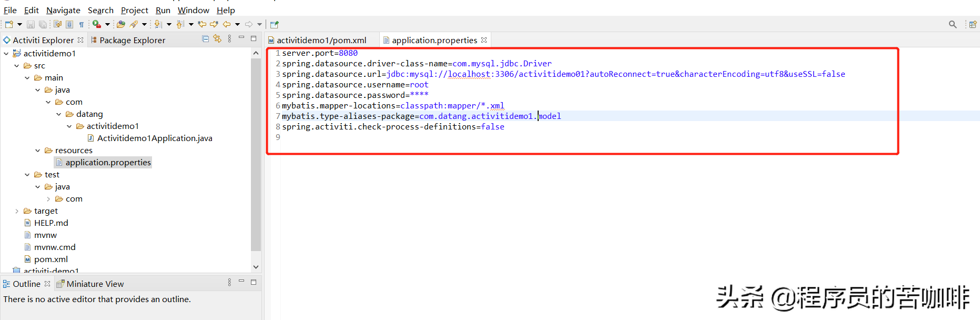Click Collapse All in Activiti Explorer
980x320 pixels.
click(x=206, y=39)
